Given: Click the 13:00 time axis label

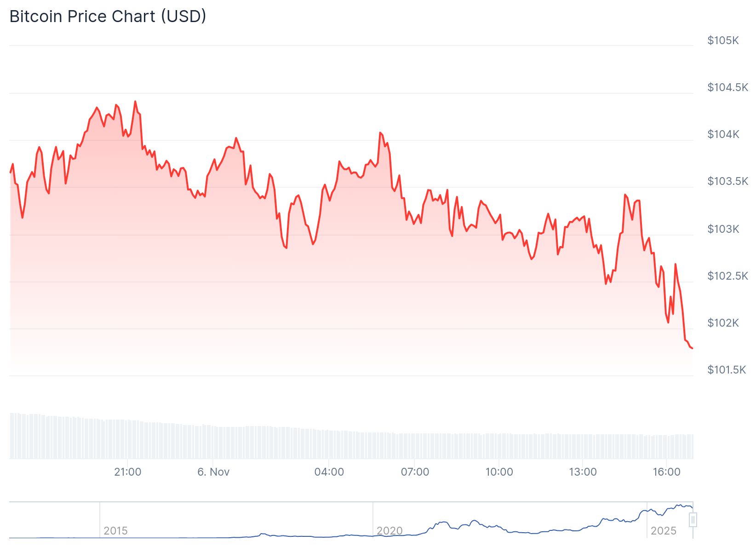Looking at the screenshot, I should [583, 472].
